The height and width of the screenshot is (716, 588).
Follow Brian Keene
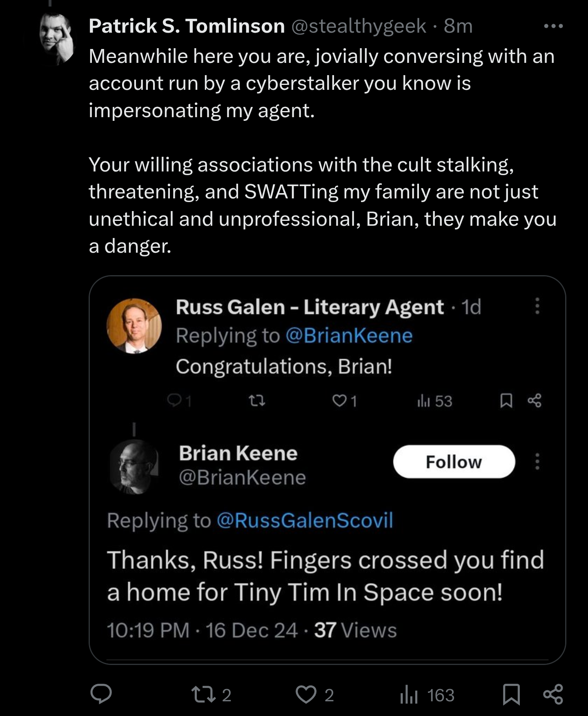click(454, 462)
